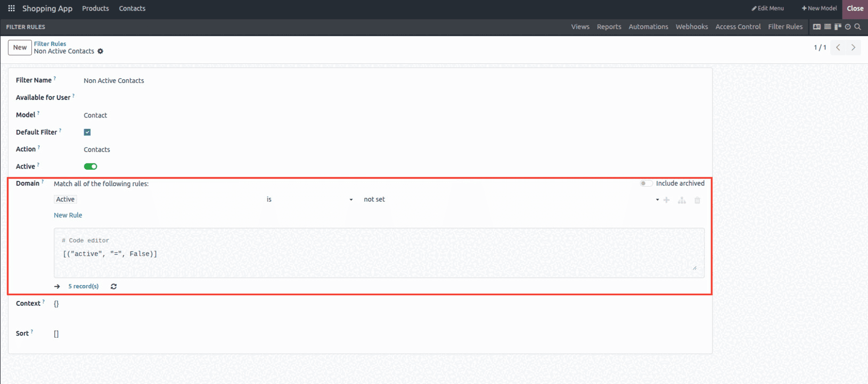
Task: Open the Contacts menu
Action: [x=132, y=9]
